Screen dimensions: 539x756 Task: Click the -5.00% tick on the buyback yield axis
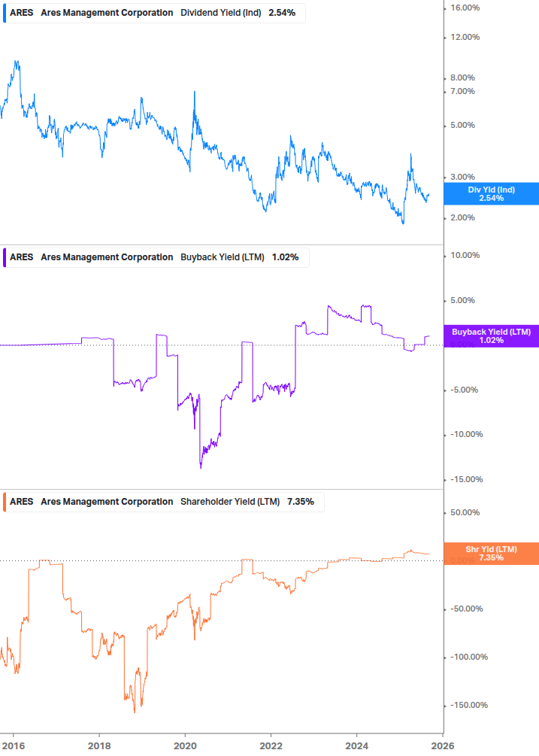pyautogui.click(x=465, y=390)
